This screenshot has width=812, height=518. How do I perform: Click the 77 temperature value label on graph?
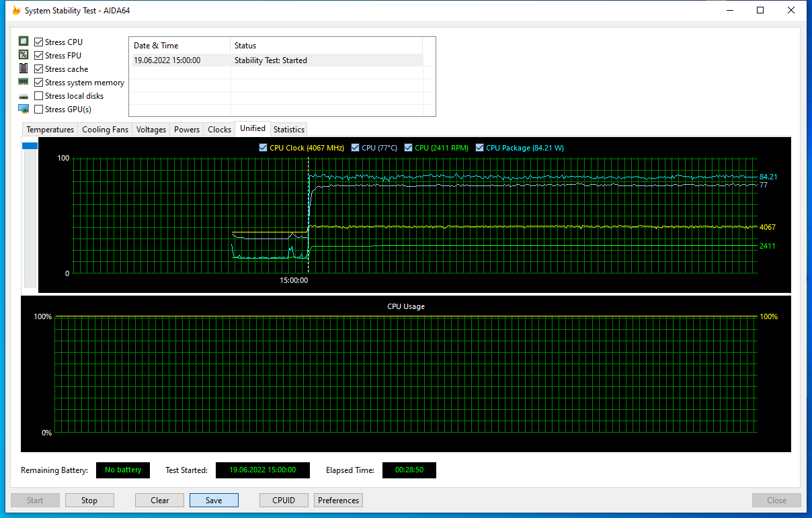[764, 185]
